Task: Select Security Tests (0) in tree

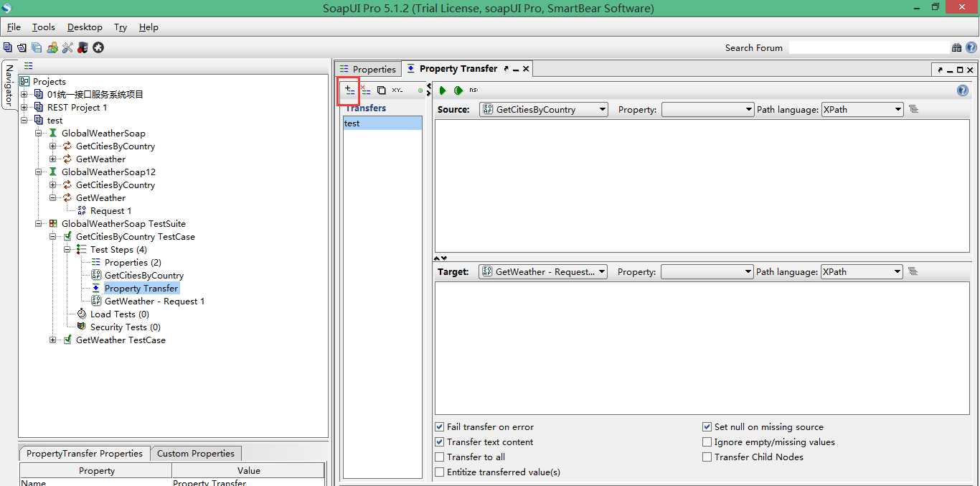Action: [126, 327]
